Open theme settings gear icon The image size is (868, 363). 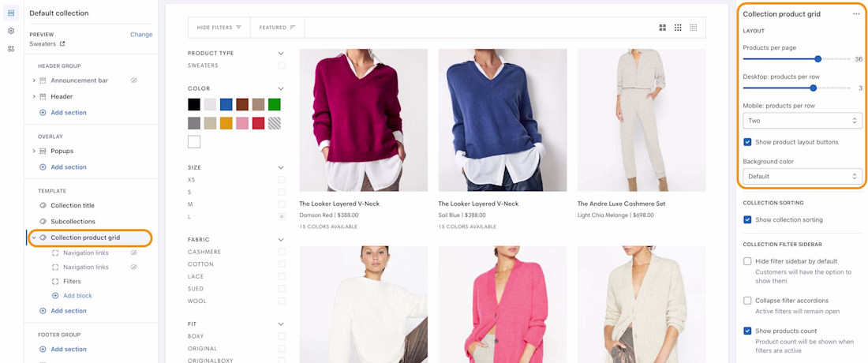(11, 31)
